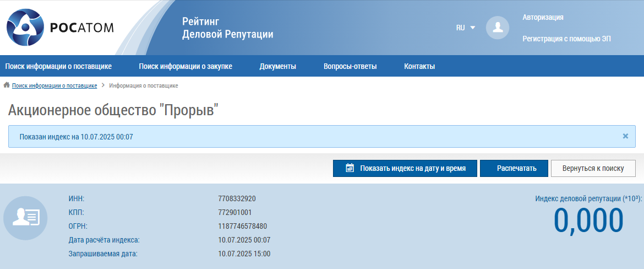Click the КПП value 772901001

[235, 212]
